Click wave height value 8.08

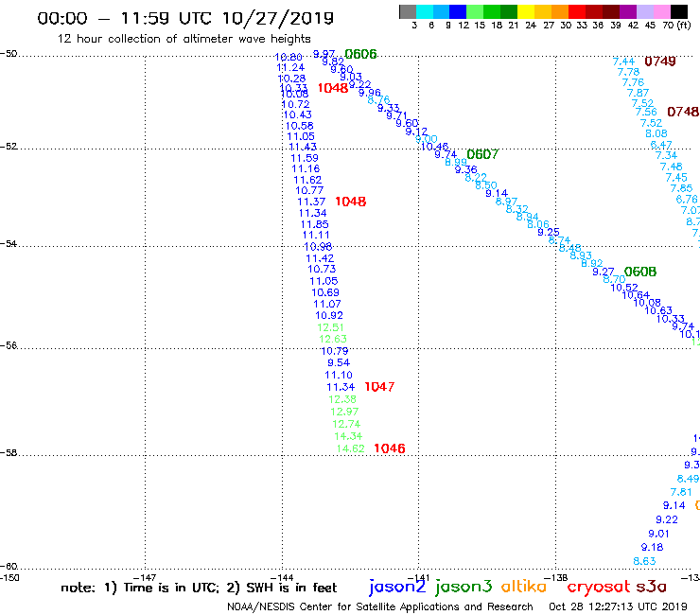[656, 133]
